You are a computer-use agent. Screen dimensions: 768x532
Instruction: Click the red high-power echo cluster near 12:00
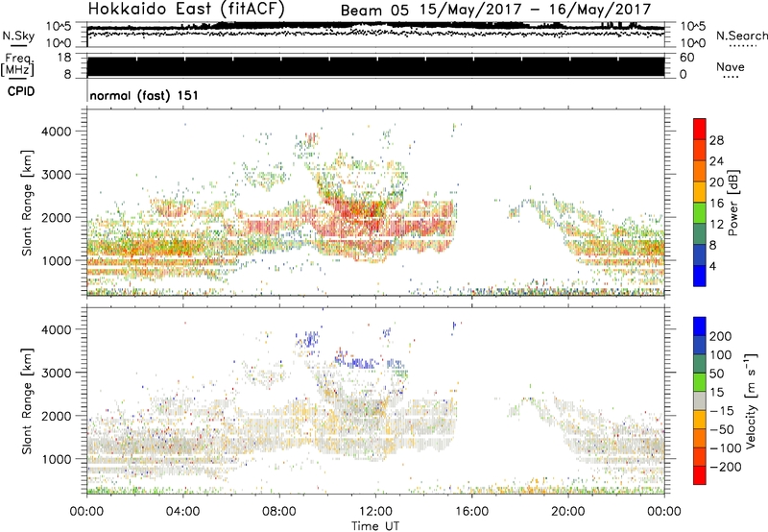tap(365, 208)
